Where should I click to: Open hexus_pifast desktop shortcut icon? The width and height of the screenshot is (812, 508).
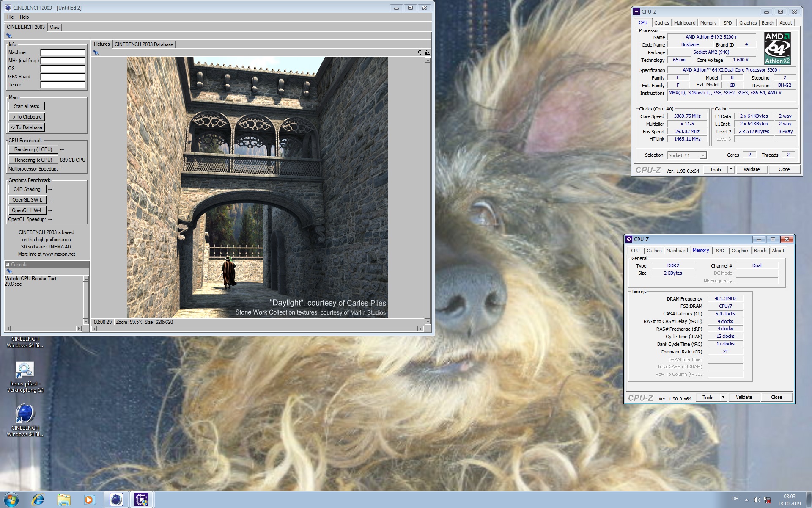[x=25, y=370]
